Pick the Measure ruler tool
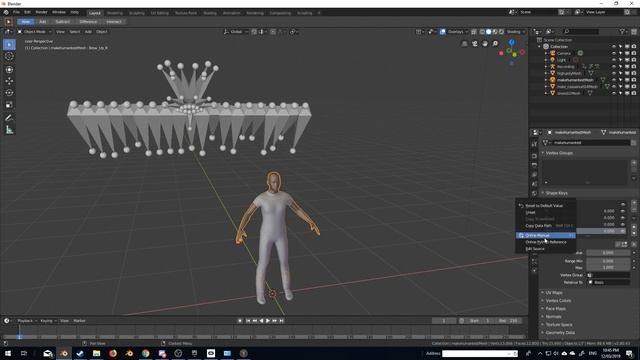The width and height of the screenshot is (640, 360). (9, 130)
